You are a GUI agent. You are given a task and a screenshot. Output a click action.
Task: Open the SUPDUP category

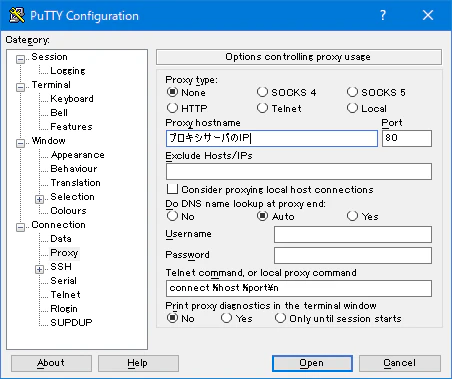(x=71, y=323)
